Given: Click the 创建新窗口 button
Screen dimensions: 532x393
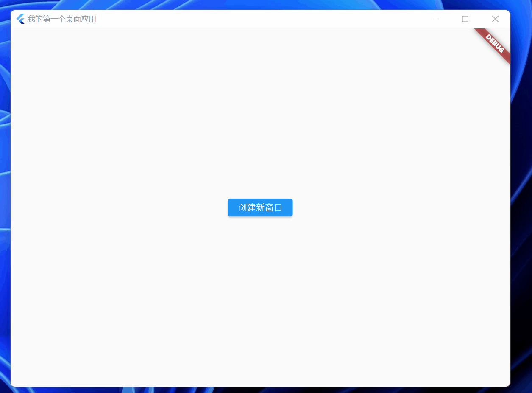Looking at the screenshot, I should point(260,208).
